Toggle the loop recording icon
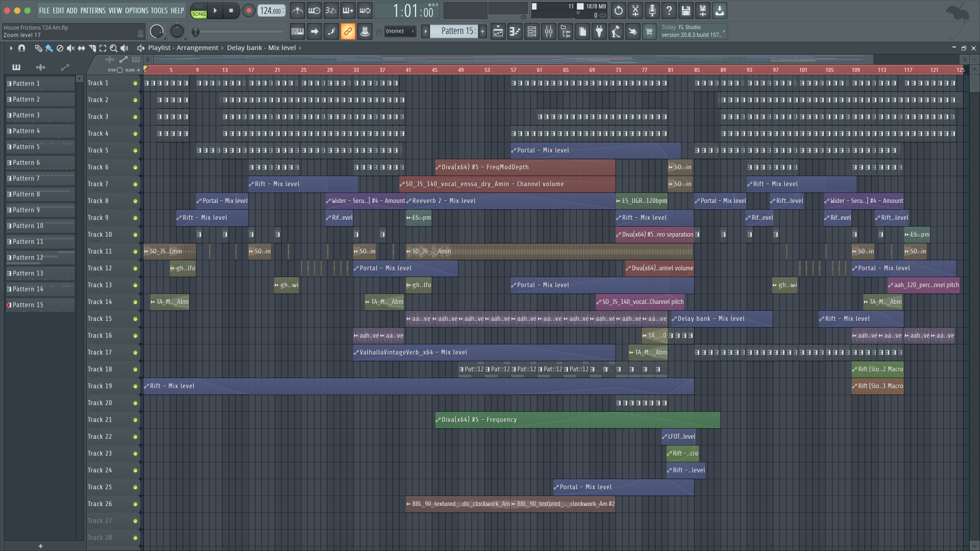 coord(365,10)
